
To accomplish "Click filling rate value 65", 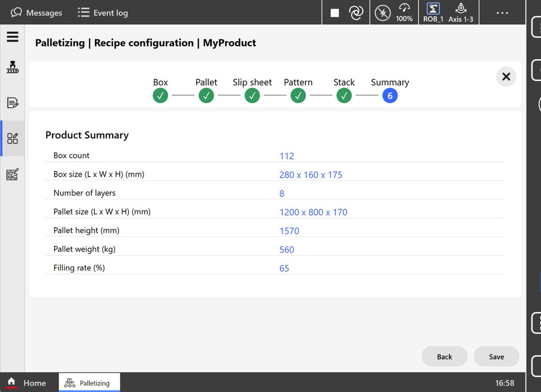I will click(x=284, y=268).
